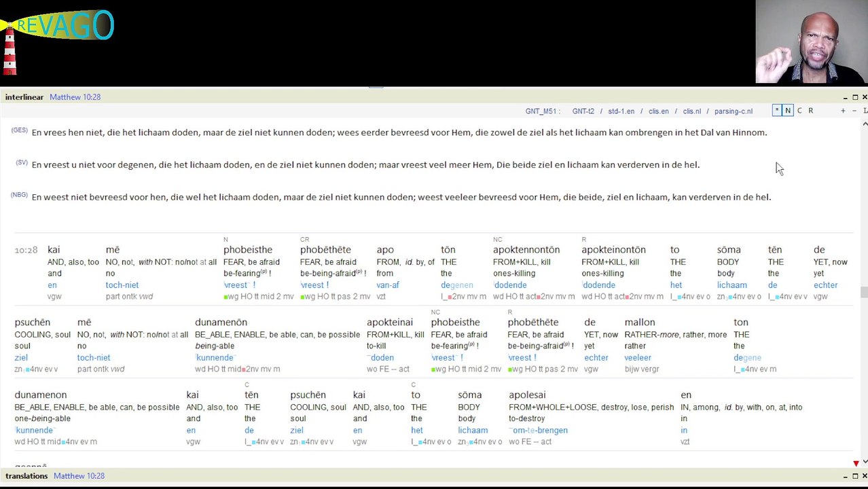Screen dimensions: 868x489
Task: Click the REVAGO lighthouse logo
Action: [x=57, y=41]
